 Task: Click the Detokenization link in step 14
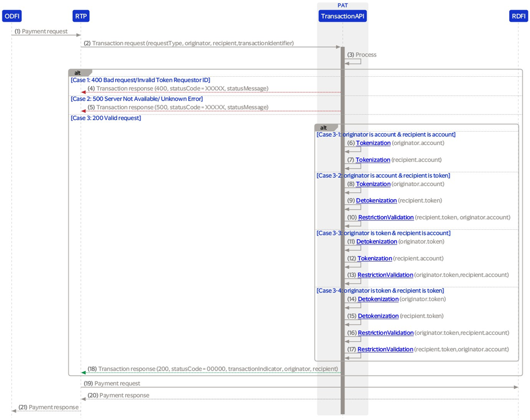point(378,299)
